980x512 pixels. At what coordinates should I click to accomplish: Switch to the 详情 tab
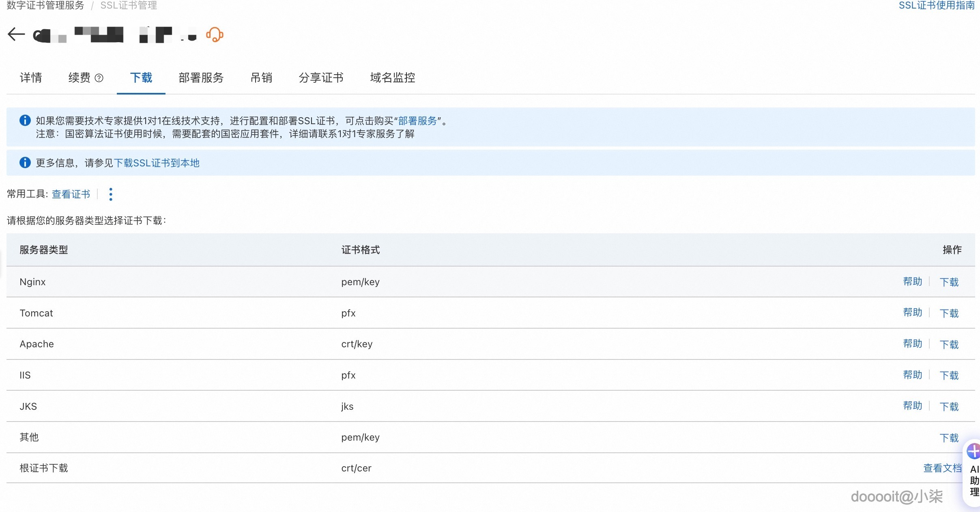point(31,77)
